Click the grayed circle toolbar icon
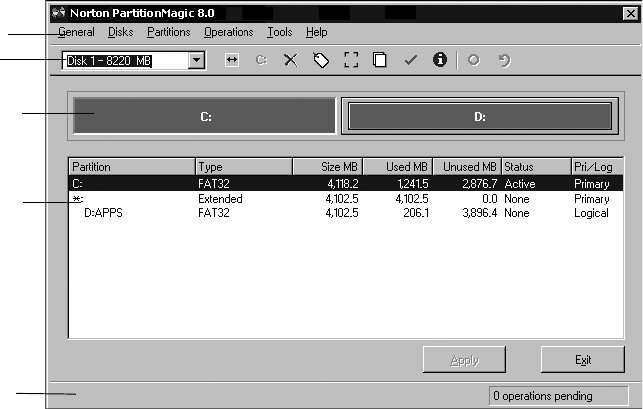This screenshot has width=643, height=409. point(474,60)
